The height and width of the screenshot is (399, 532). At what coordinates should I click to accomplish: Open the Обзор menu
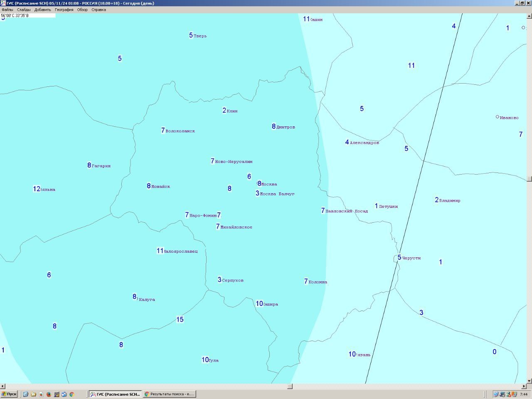[82, 10]
